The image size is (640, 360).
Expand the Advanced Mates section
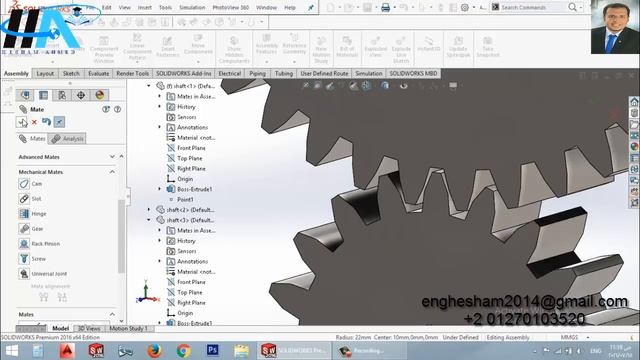click(x=112, y=157)
